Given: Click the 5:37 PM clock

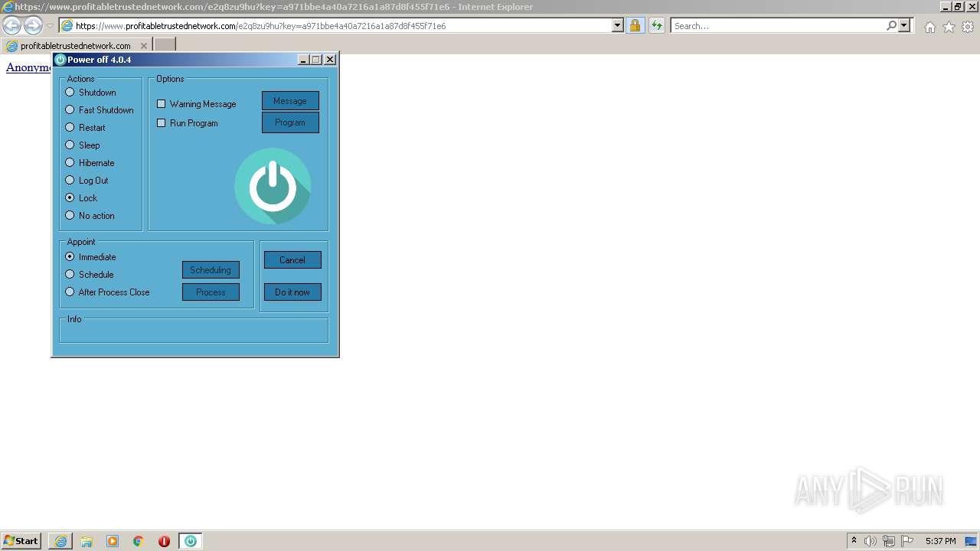Looking at the screenshot, I should [x=940, y=541].
